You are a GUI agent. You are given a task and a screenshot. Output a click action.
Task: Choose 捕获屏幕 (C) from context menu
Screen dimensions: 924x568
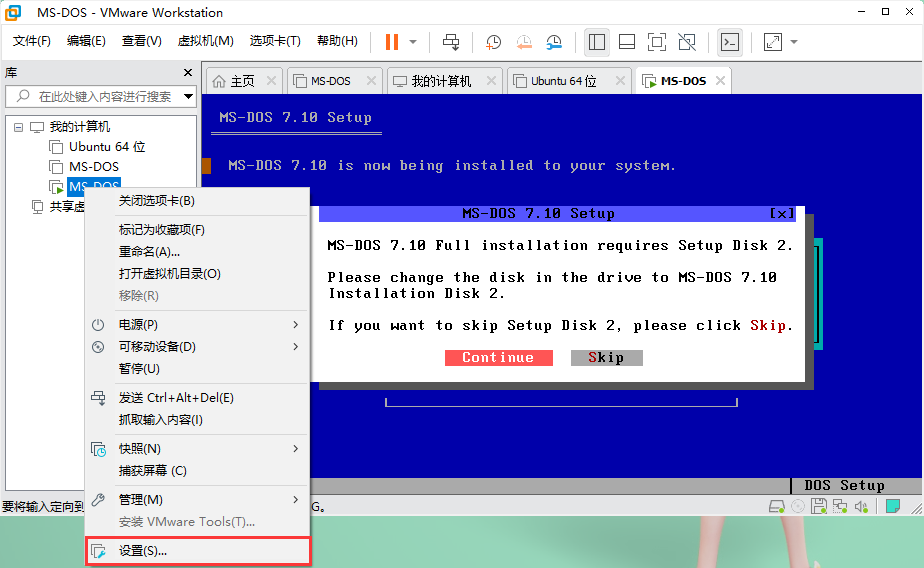click(197, 471)
